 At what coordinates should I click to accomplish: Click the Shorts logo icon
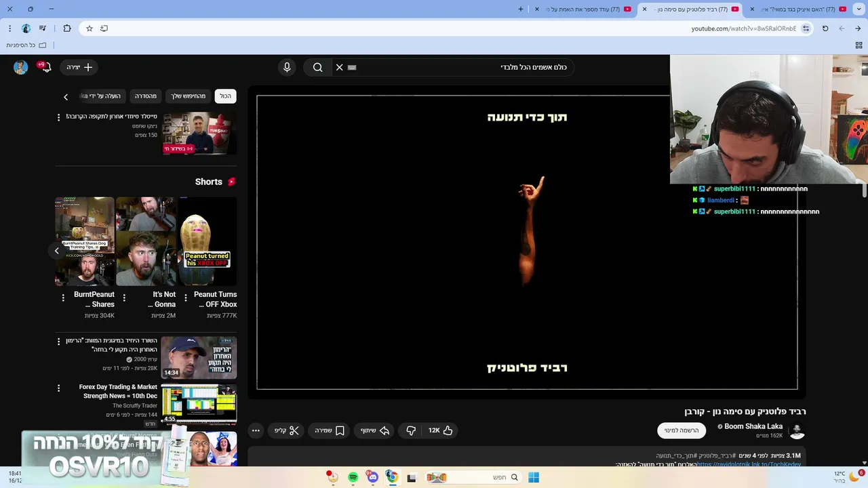[x=231, y=182]
